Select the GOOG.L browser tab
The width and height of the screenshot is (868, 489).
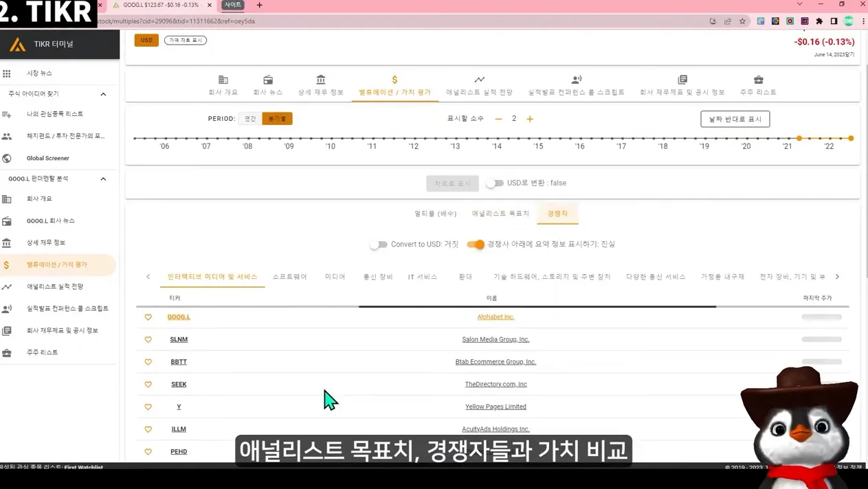(x=161, y=5)
